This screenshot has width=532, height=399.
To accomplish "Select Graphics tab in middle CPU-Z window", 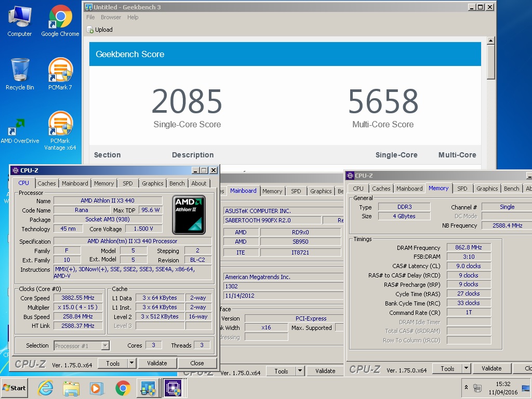I will 321,191.
